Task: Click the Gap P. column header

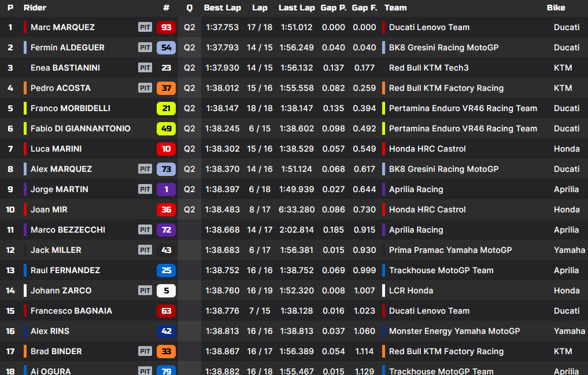Action: tap(334, 8)
